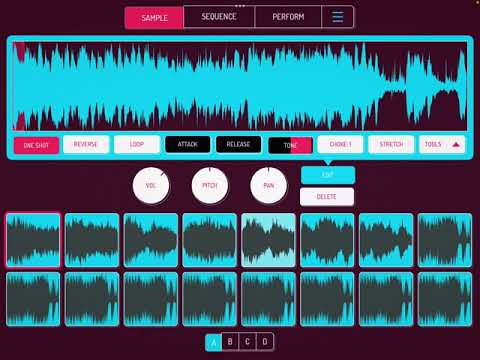This screenshot has height=360, width=480.
Task: Select pad bank C
Action: 247,342
